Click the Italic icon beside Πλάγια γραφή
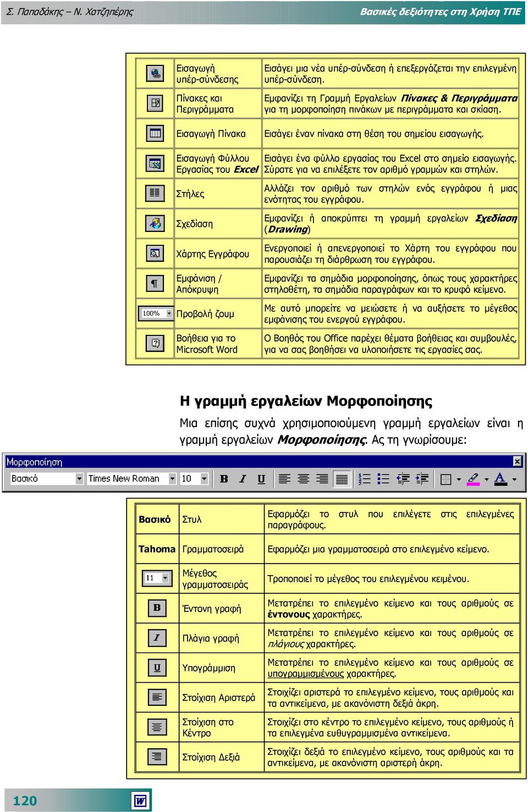 tap(157, 638)
